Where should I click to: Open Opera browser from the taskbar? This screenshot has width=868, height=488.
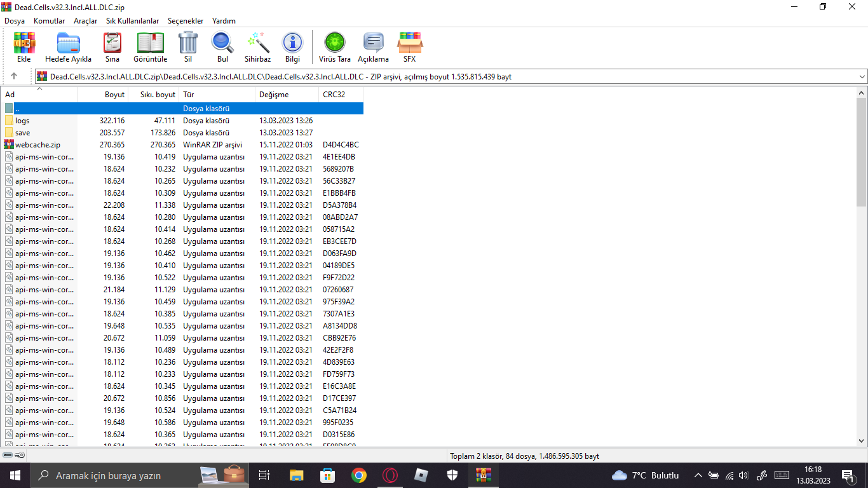(x=390, y=475)
